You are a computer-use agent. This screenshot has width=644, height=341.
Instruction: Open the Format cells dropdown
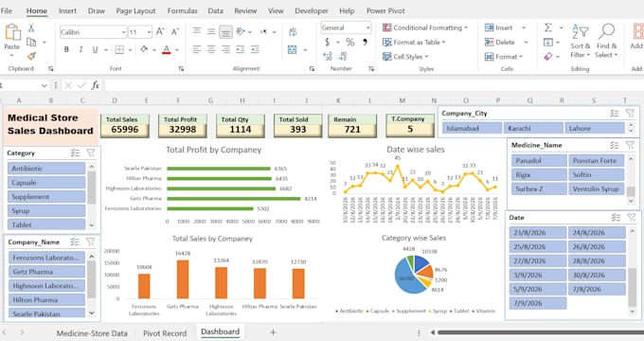504,56
